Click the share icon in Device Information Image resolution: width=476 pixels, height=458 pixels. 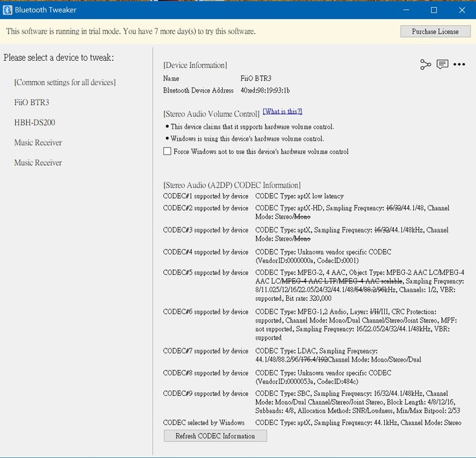(x=425, y=64)
